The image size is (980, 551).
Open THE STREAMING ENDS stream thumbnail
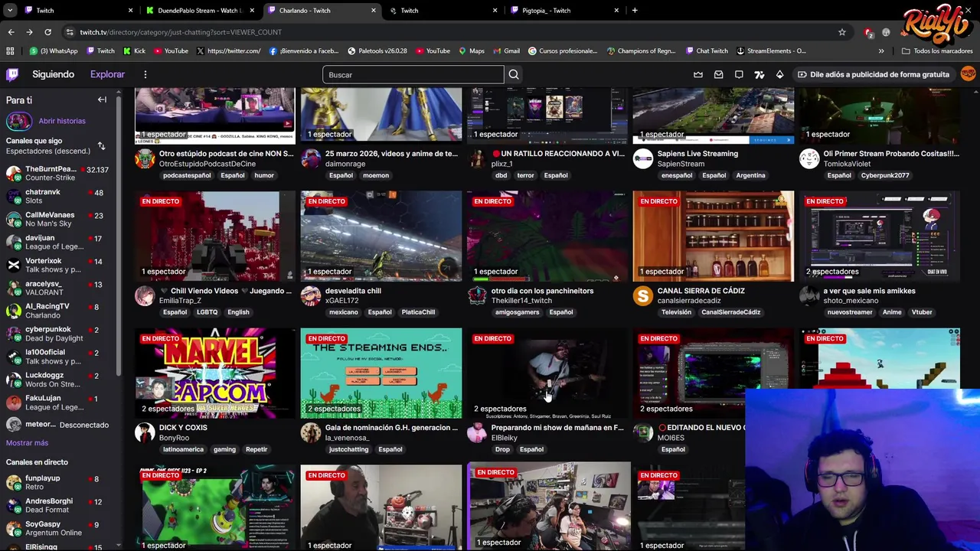(x=381, y=373)
